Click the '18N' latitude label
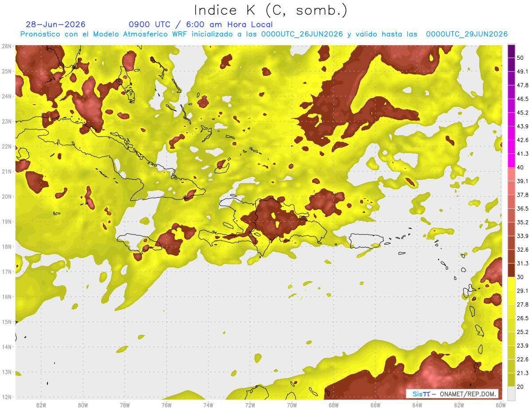 (6, 247)
